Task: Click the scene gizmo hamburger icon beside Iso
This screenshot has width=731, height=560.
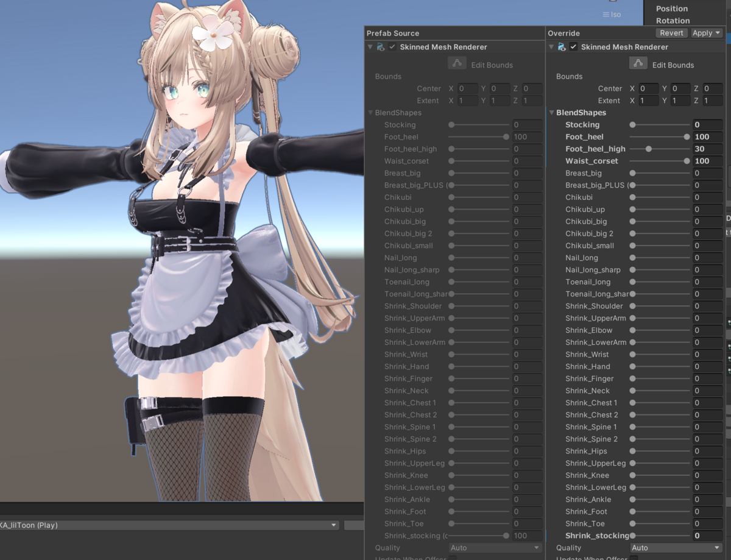Action: coord(605,14)
